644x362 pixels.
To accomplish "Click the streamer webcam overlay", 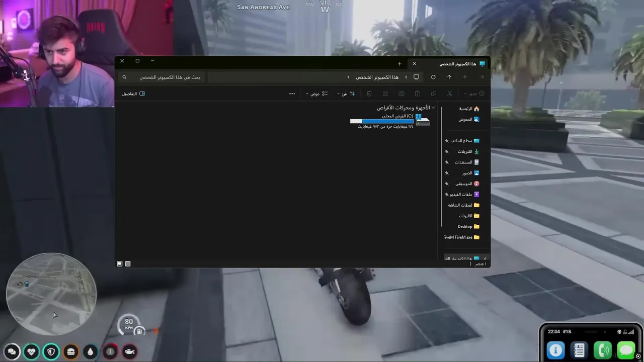I will click(x=57, y=53).
